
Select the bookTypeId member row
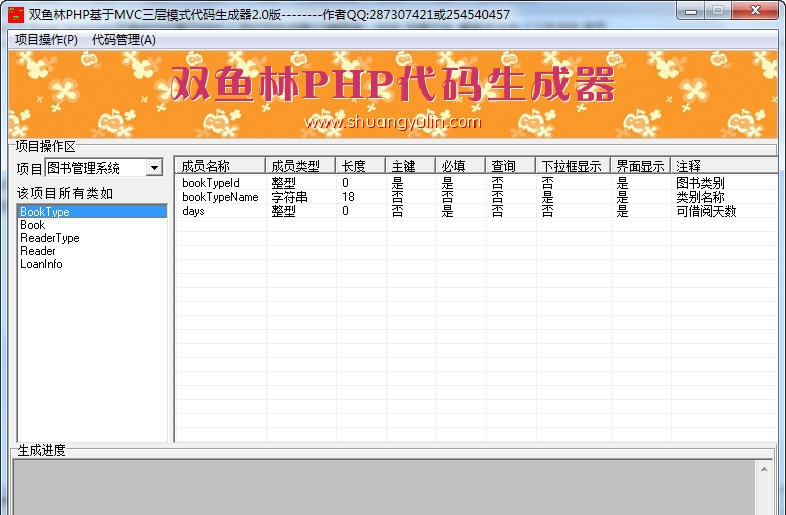click(x=211, y=184)
